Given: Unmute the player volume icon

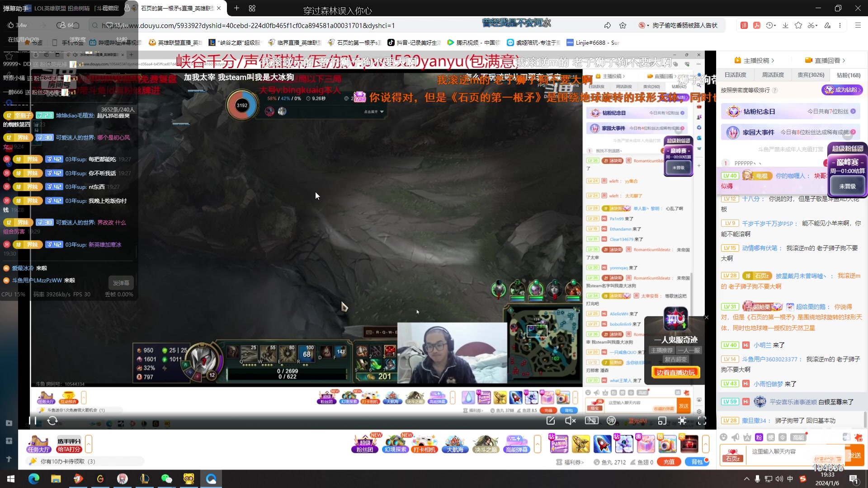Looking at the screenshot, I should (571, 421).
